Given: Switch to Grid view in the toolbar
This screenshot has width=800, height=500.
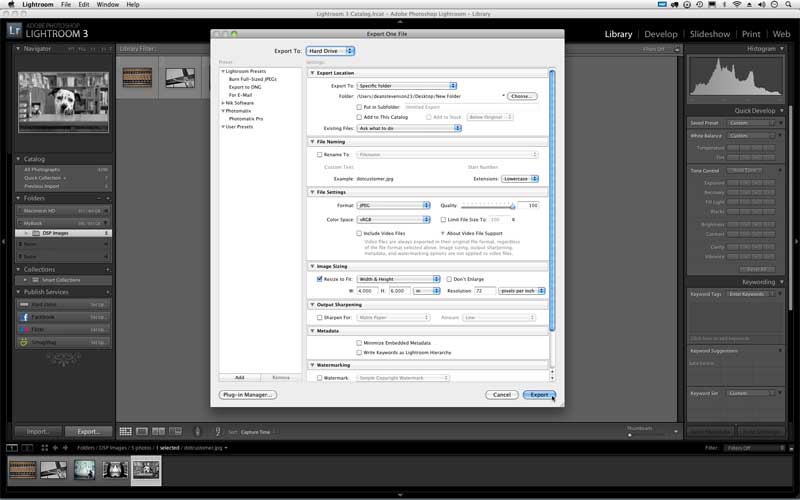Looking at the screenshot, I should click(125, 431).
